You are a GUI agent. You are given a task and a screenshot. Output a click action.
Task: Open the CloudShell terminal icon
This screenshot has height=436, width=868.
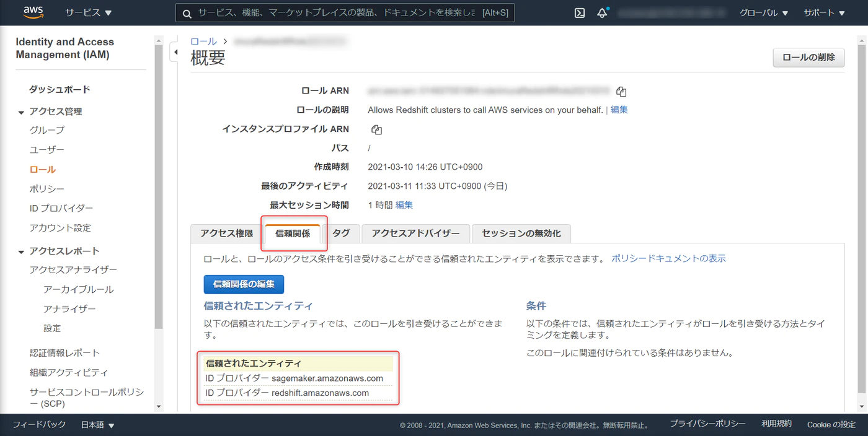coord(580,13)
